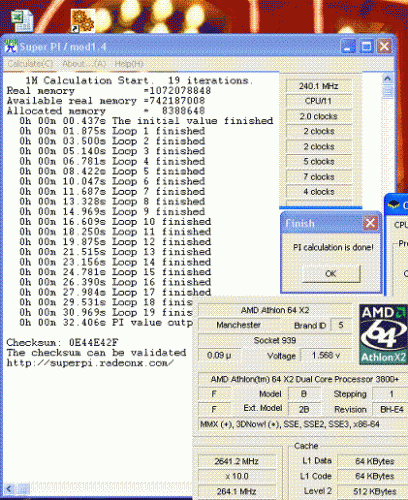Image resolution: width=408 pixels, height=500 pixels.
Task: Click the Real memory line
Action: [x=109, y=91]
